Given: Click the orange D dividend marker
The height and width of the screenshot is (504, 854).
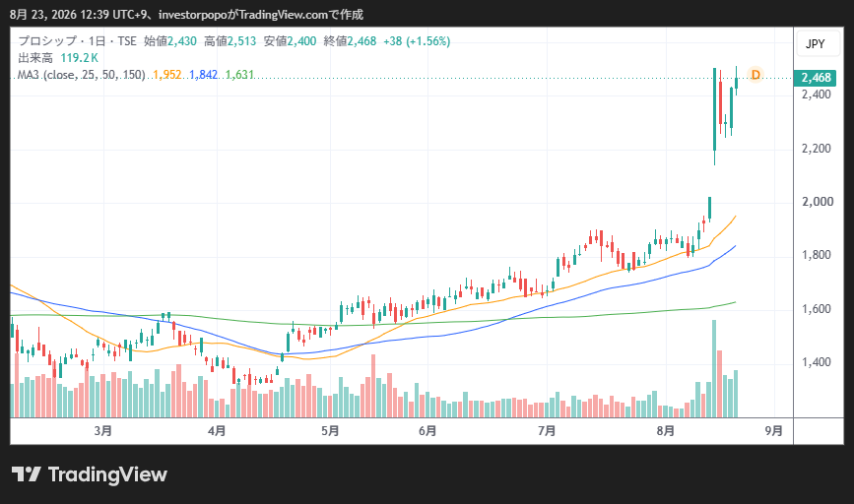Looking at the screenshot, I should point(755,75).
